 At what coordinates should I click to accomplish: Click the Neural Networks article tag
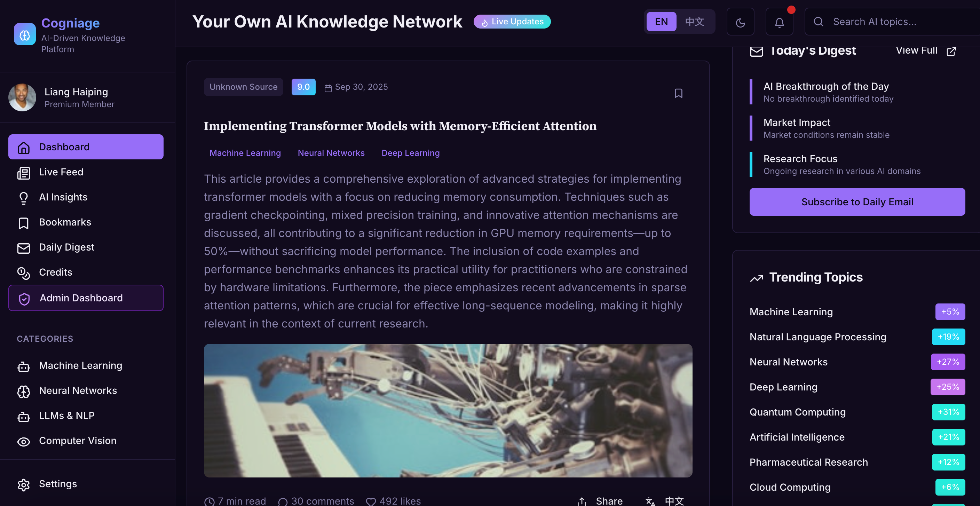point(331,153)
